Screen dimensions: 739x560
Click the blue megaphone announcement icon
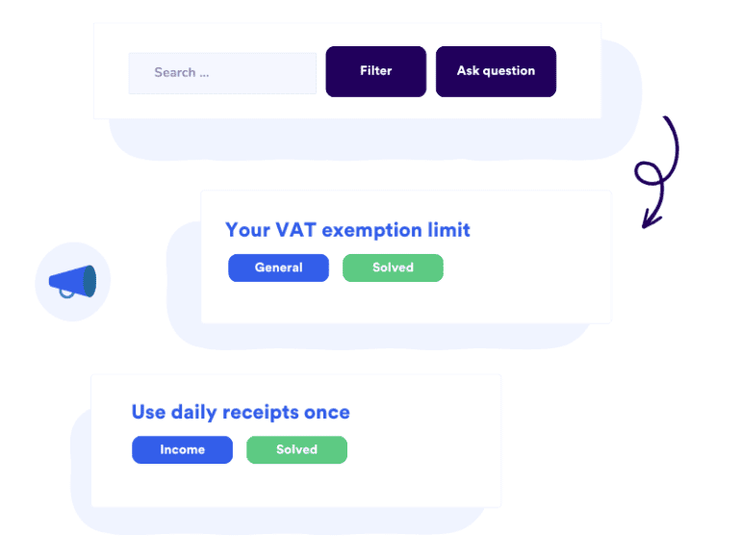click(72, 281)
